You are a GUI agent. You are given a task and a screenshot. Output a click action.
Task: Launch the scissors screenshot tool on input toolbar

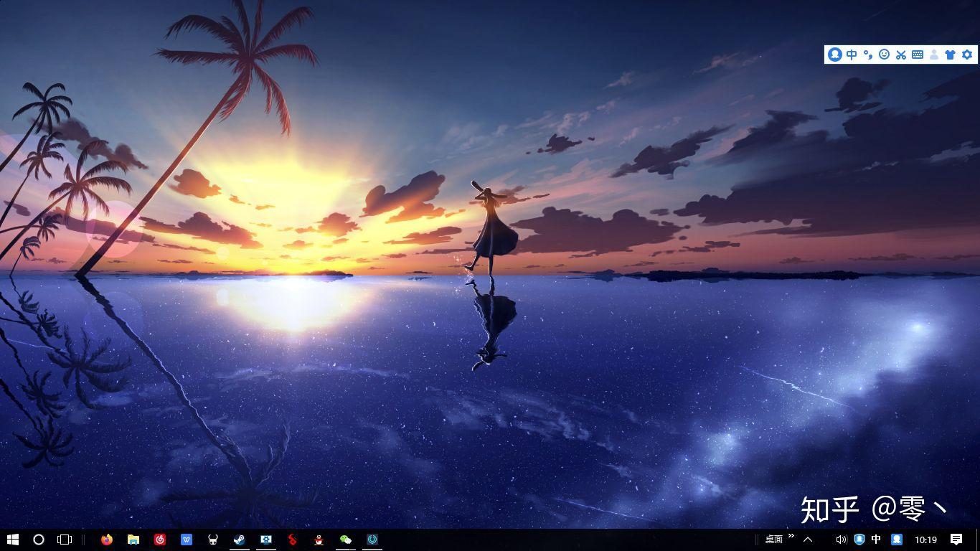pos(900,55)
